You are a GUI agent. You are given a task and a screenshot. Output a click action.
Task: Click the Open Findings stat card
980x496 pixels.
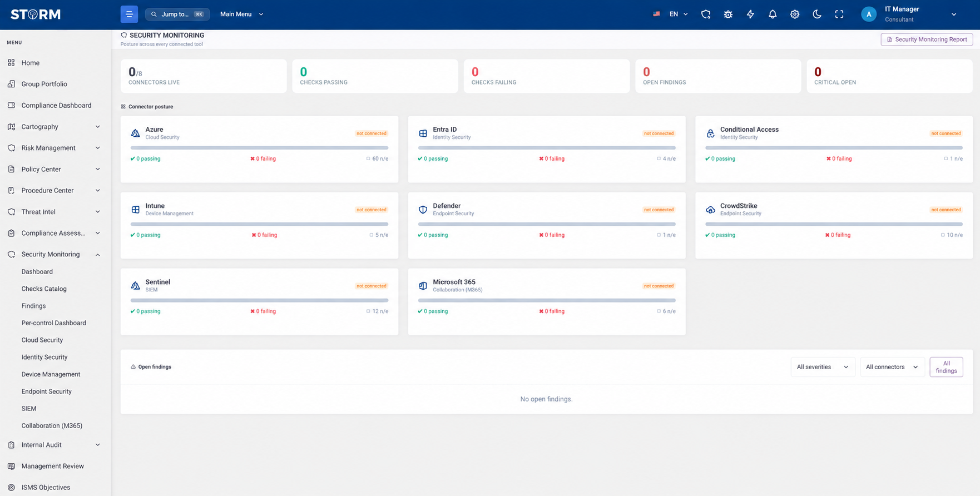[718, 76]
